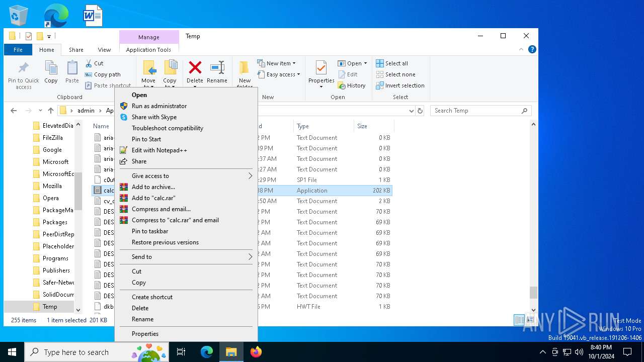The image size is (644, 362).
Task: Select Edit with Notepad++ entry
Action: point(186,150)
